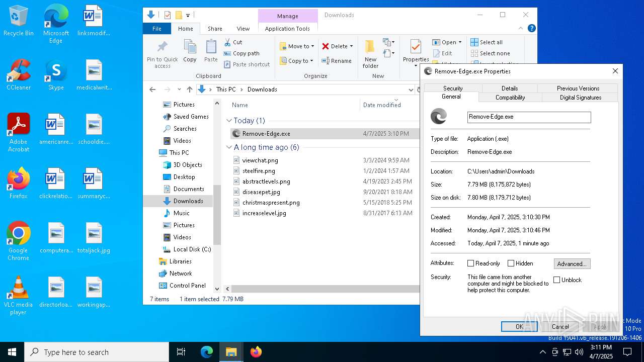Open the File menu
Image resolution: width=644 pixels, height=362 pixels.
tap(157, 29)
